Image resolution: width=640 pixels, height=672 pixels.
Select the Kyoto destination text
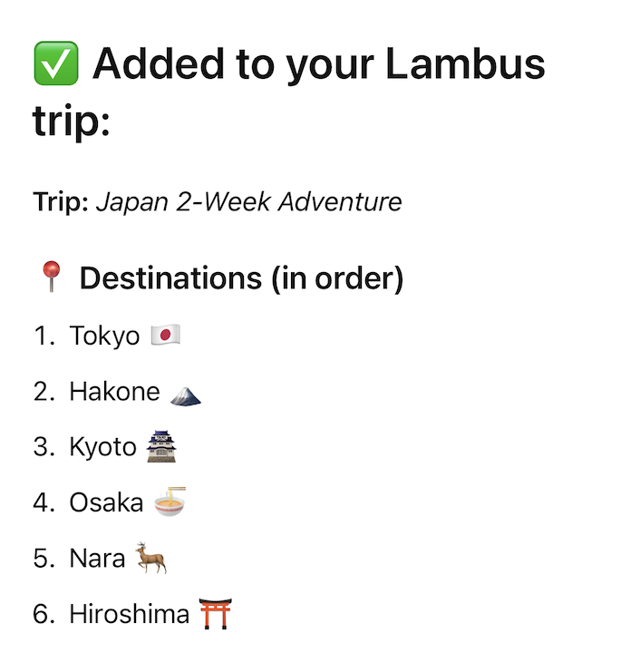(x=102, y=447)
